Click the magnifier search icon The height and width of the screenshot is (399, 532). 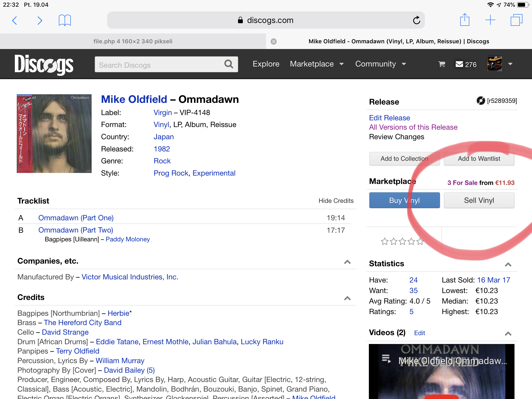pos(228,64)
